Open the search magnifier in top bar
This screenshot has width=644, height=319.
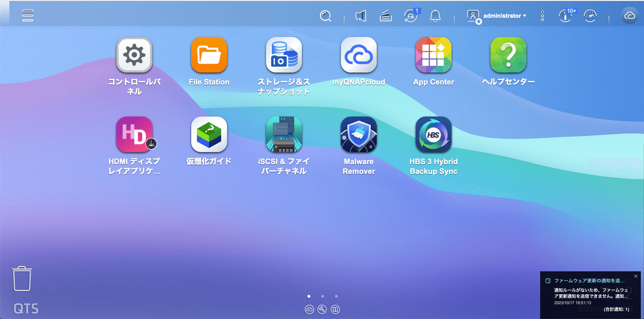pos(325,16)
